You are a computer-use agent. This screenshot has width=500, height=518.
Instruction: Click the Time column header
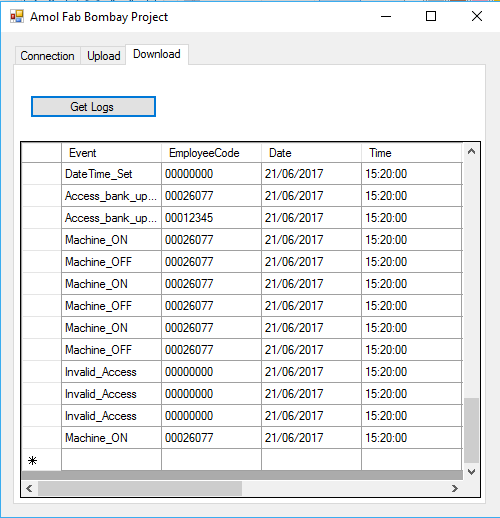(412, 153)
